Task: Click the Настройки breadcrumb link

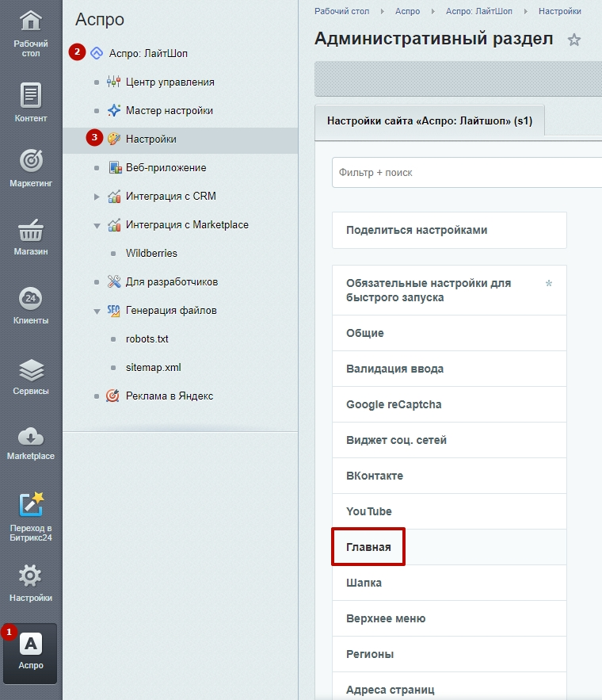Action: tap(560, 11)
